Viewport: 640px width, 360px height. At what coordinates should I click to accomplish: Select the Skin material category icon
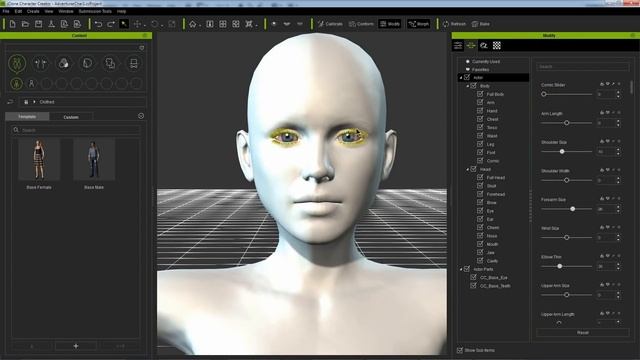[64, 63]
